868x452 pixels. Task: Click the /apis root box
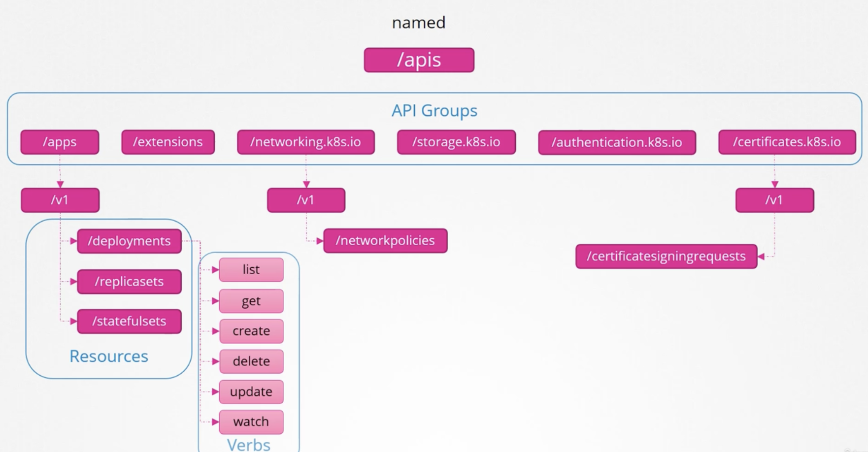click(x=419, y=60)
